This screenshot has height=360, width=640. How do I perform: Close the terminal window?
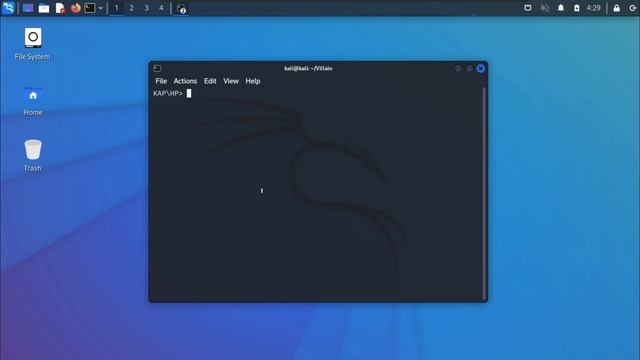(x=481, y=69)
